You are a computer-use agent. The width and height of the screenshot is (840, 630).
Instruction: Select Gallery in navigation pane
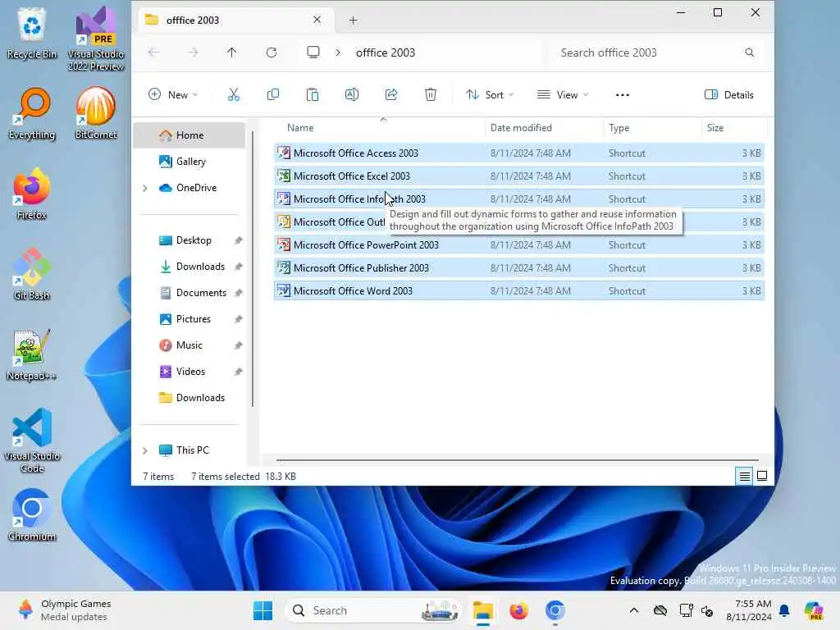click(189, 162)
